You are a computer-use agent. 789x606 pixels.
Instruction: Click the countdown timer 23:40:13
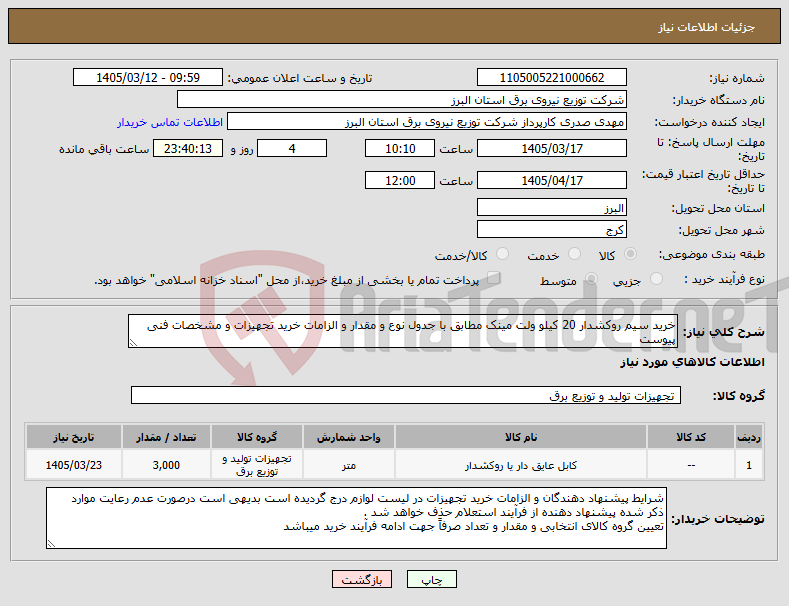(x=188, y=148)
